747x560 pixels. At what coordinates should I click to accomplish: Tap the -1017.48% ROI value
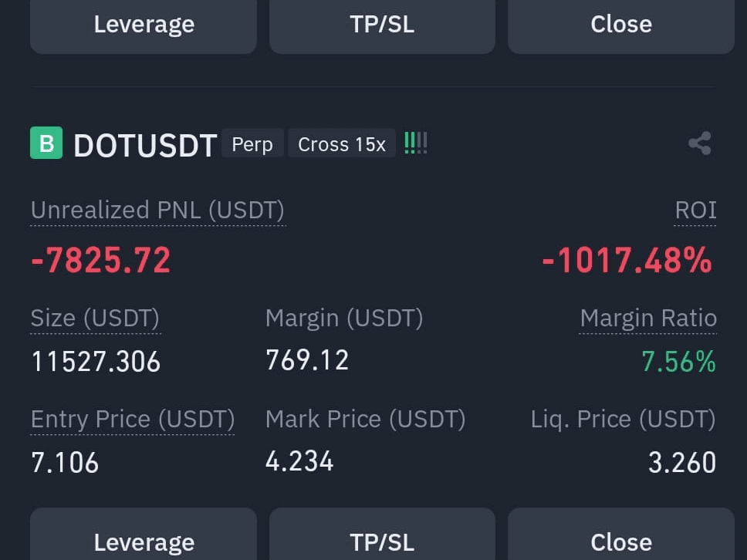[627, 261]
